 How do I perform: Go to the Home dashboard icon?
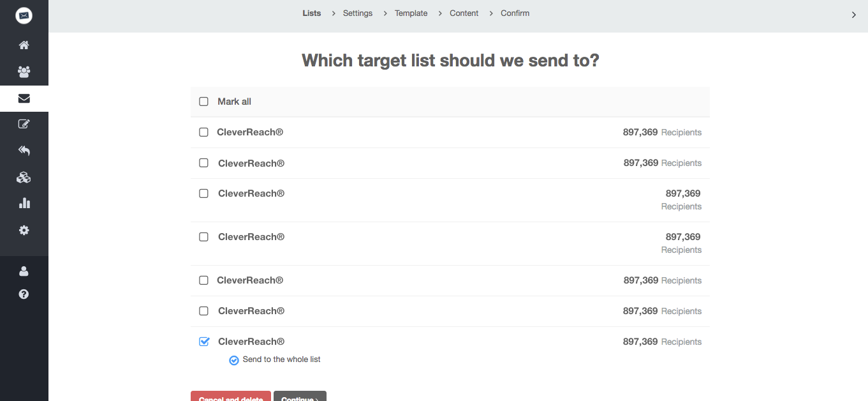[24, 45]
